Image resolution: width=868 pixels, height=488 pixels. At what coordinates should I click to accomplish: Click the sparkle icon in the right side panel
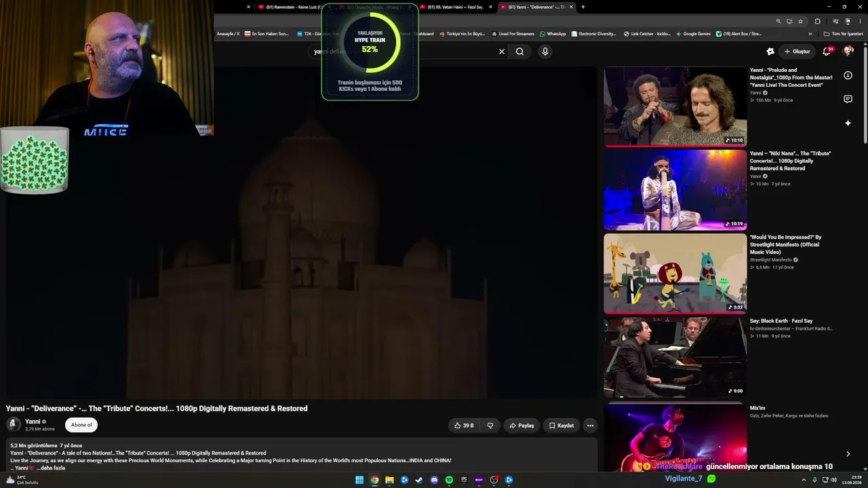pos(848,123)
